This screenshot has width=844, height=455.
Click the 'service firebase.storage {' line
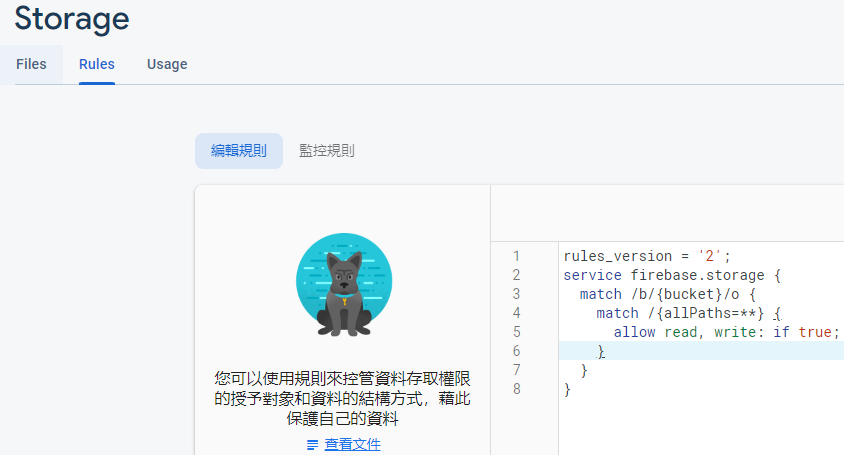point(672,275)
